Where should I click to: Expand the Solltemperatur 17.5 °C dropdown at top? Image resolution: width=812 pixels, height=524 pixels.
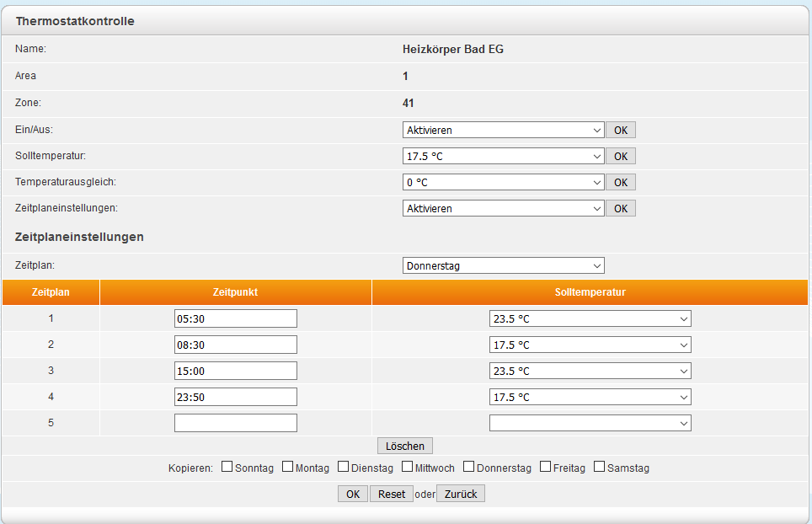[504, 157]
